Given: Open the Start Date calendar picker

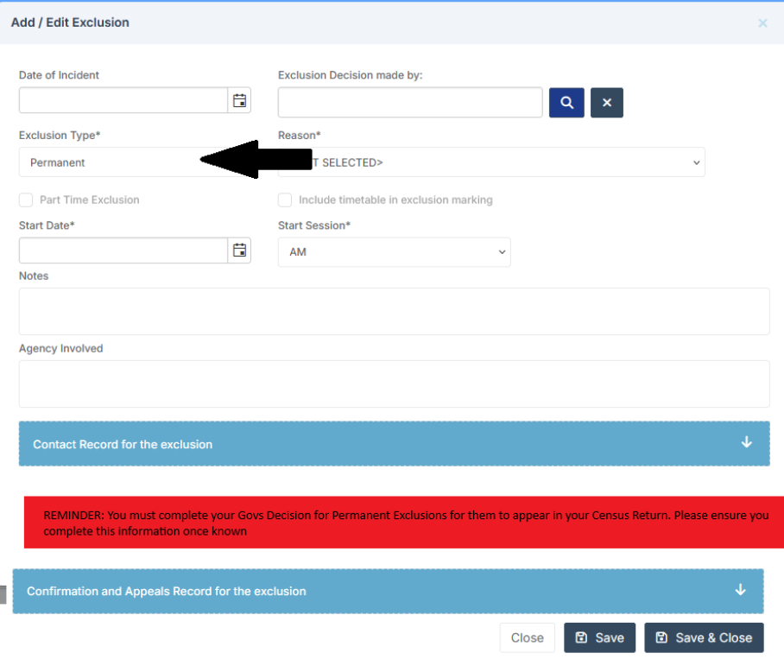Looking at the screenshot, I should coord(239,250).
